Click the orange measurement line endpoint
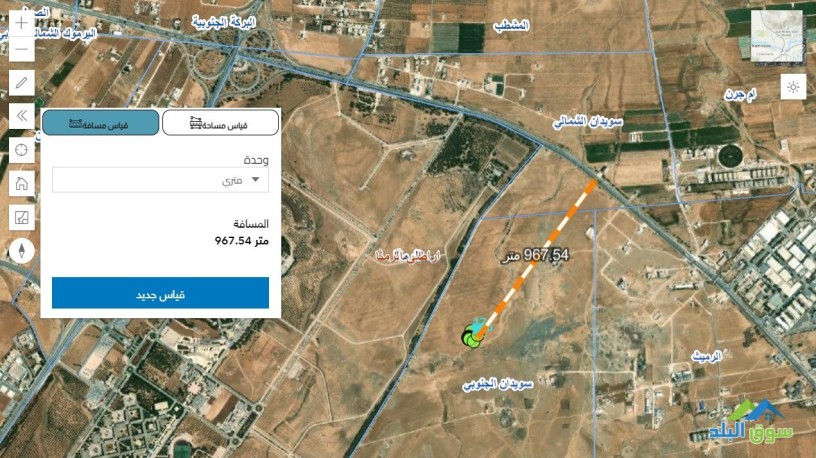 593,182
